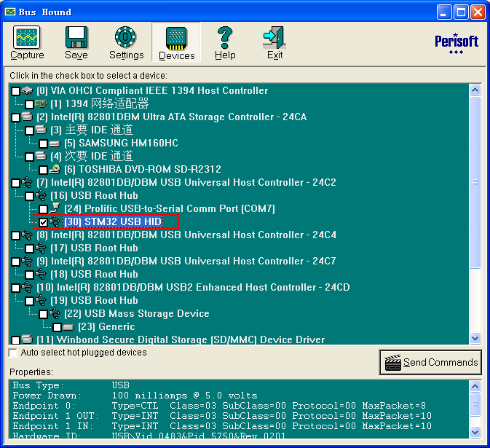Click the Exit toolbar button
The height and width of the screenshot is (448, 490).
point(274,42)
